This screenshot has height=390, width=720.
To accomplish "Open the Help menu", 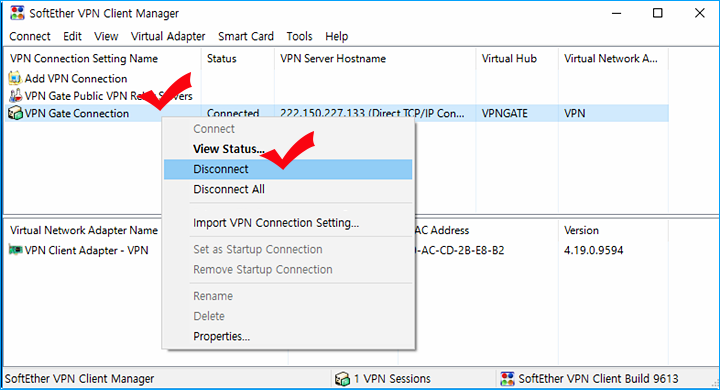I will pos(337,36).
